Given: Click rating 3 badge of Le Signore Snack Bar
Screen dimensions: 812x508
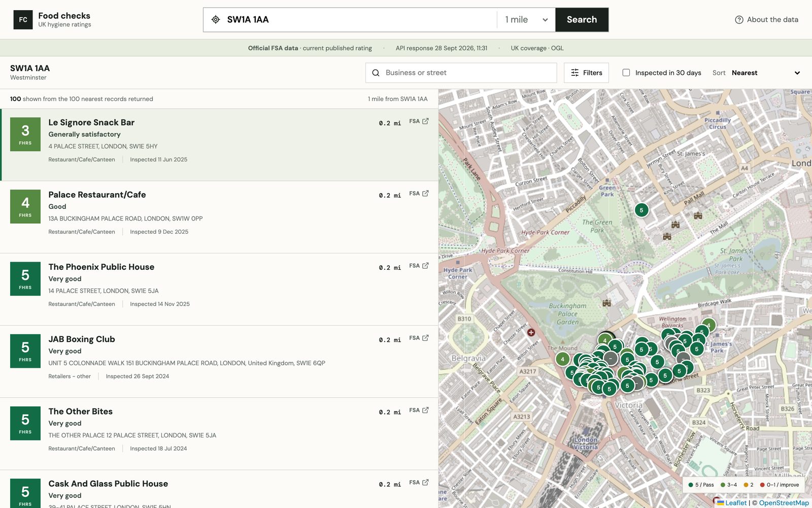Looking at the screenshot, I should tap(25, 135).
